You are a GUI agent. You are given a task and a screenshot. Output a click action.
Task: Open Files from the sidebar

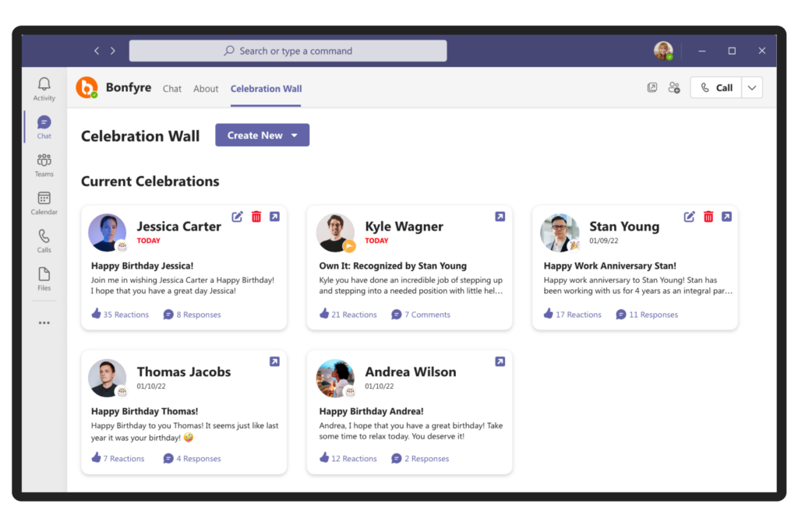[44, 279]
